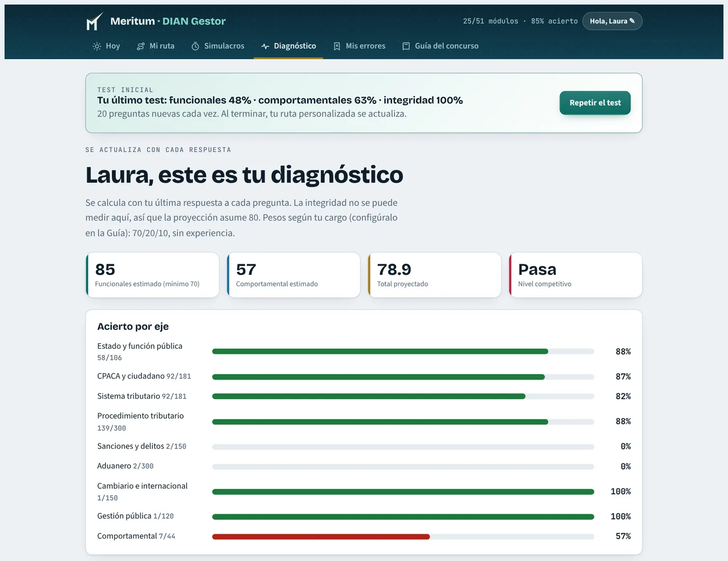Click the Cambiario e internacional progress bar

click(x=403, y=492)
